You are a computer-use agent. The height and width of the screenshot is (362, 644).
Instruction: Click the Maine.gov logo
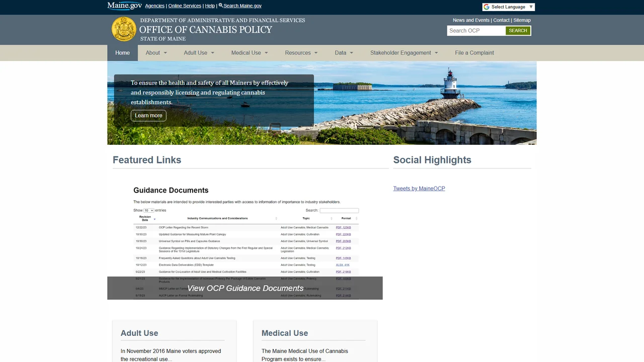tap(125, 6)
